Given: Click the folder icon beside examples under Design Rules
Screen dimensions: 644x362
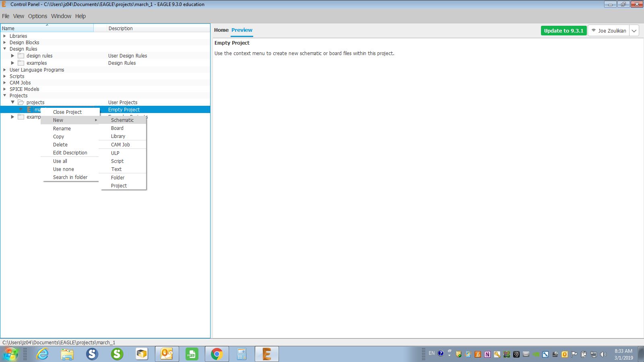Looking at the screenshot, I should coord(21,63).
